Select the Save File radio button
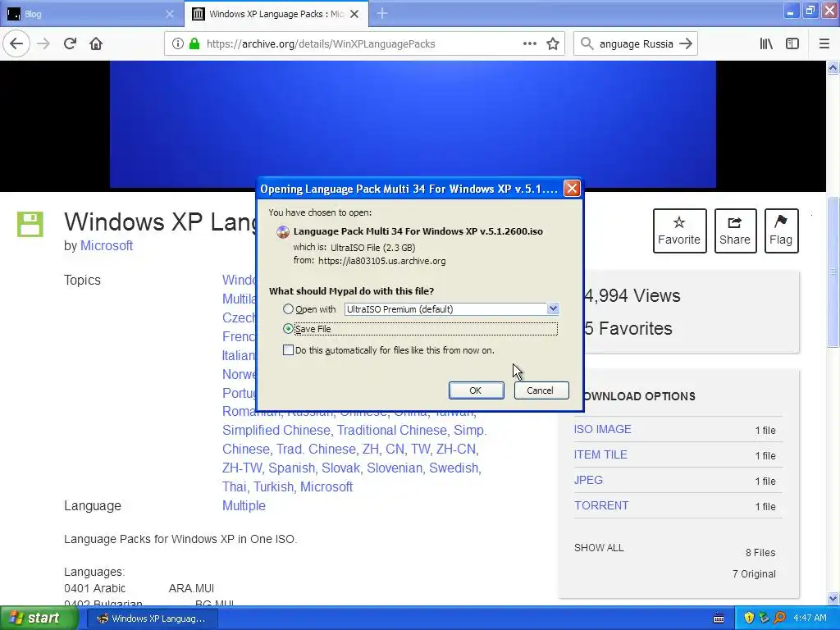 point(288,328)
